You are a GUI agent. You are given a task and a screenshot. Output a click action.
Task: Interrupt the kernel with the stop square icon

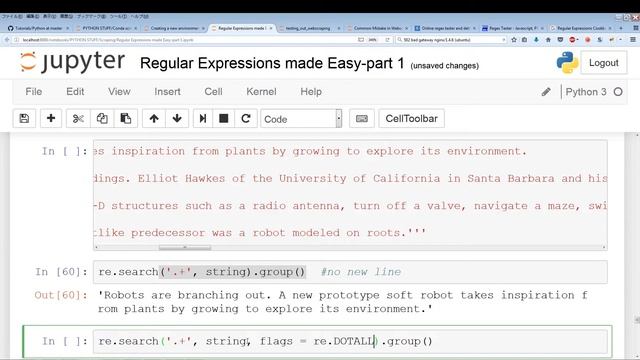click(223, 119)
